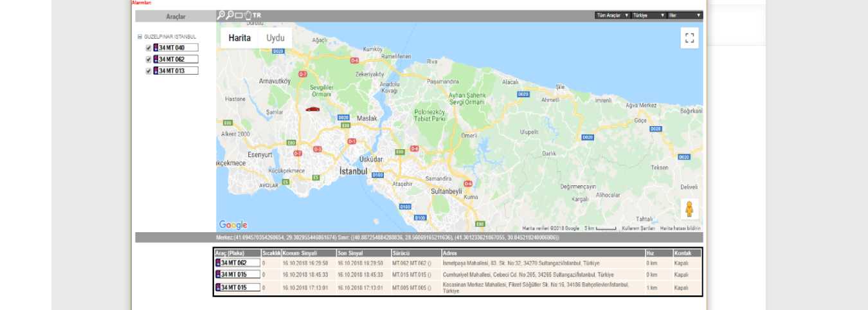
Task: Uncheck vehicle 34 MT 040
Action: point(149,48)
